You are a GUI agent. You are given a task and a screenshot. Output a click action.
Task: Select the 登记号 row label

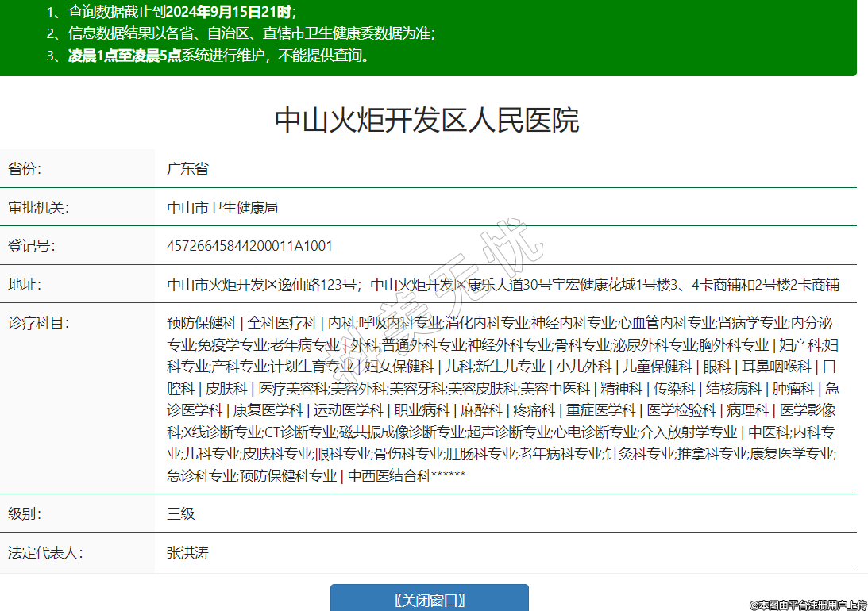point(32,246)
